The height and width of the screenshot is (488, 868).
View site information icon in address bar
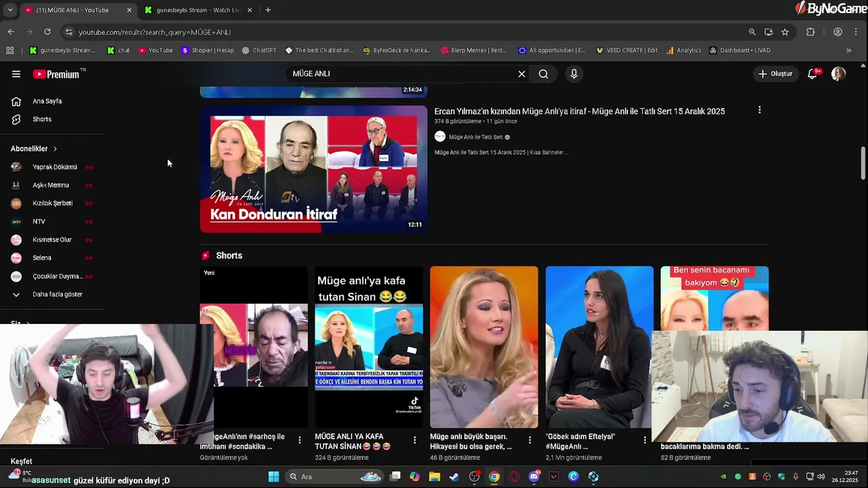68,32
